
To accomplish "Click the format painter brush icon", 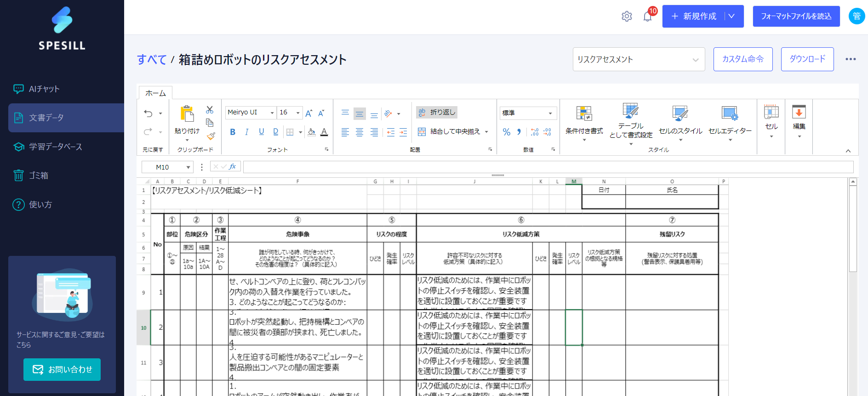I will pyautogui.click(x=211, y=136).
